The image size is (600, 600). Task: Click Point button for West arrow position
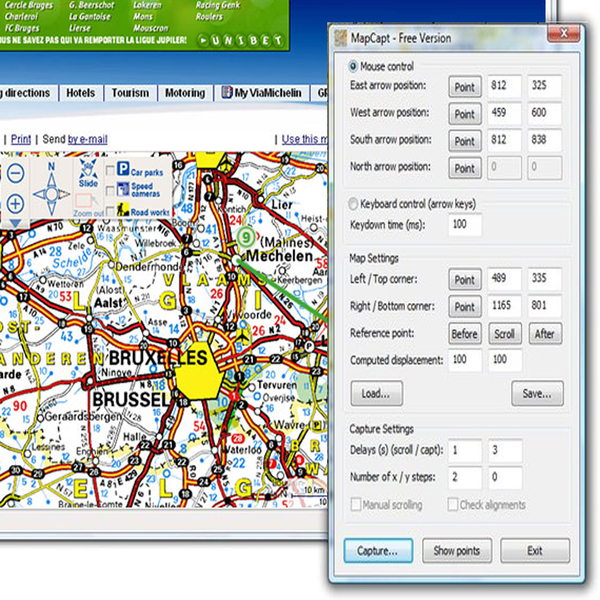pyautogui.click(x=465, y=114)
